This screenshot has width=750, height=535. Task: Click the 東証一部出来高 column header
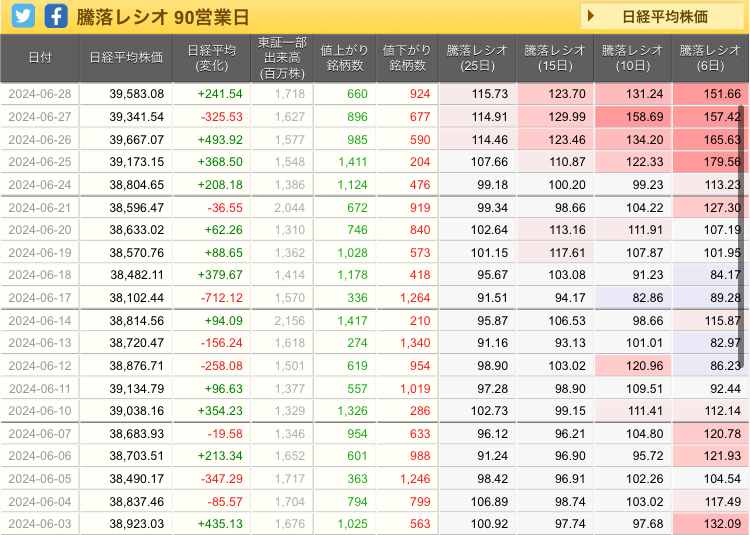282,58
